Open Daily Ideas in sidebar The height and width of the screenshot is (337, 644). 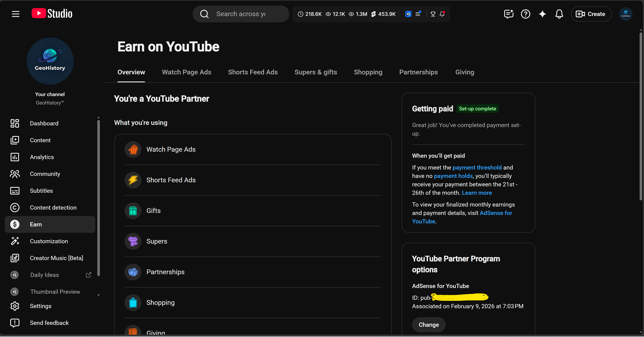pyautogui.click(x=50, y=275)
